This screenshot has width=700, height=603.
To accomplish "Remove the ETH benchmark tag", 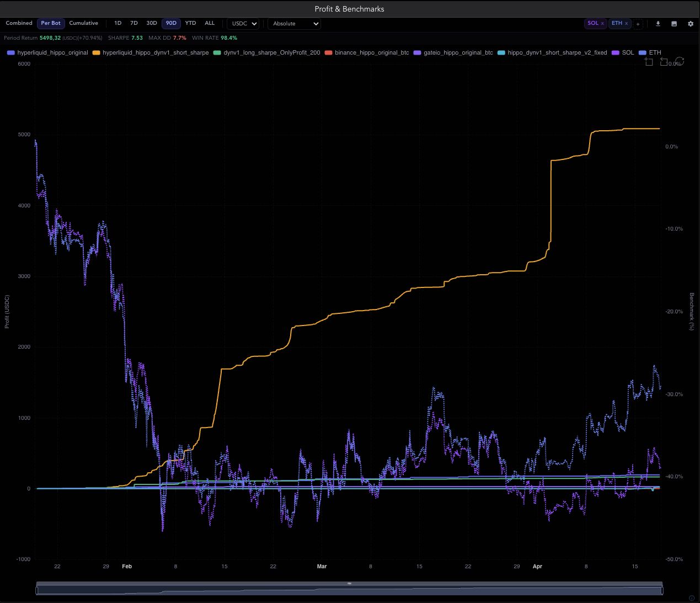I will coord(627,24).
